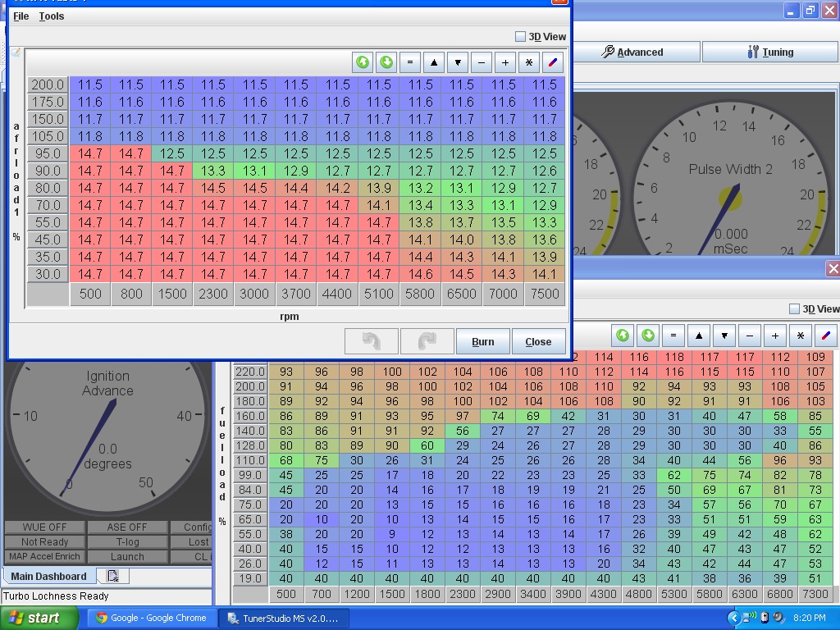The image size is (840, 630).
Task: Click the black down-triangle decrement button in AFR table
Action: click(x=458, y=62)
